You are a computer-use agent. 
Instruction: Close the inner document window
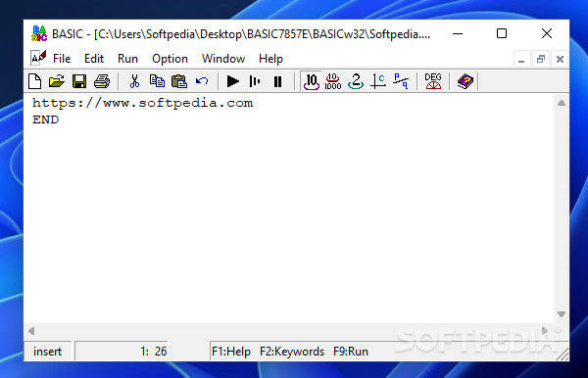click(560, 59)
